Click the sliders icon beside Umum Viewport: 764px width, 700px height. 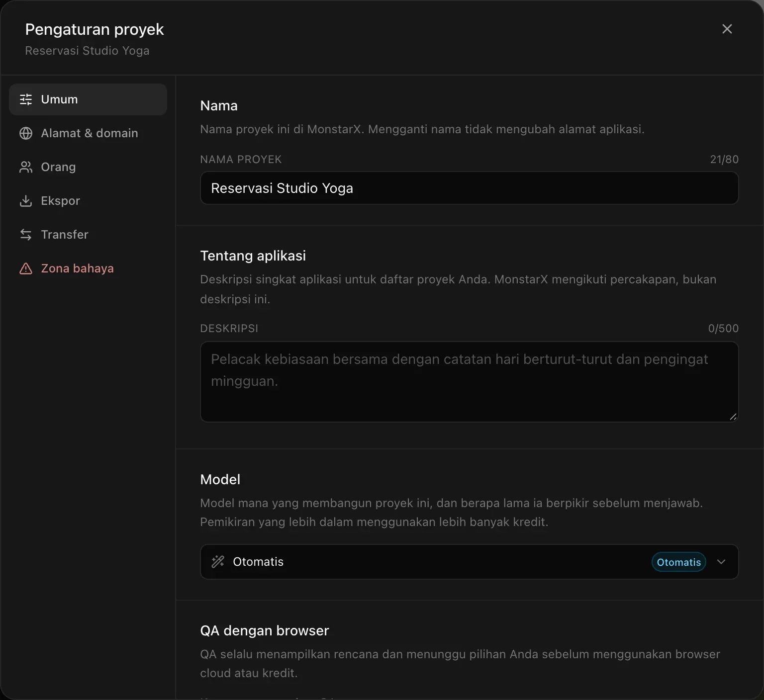tap(26, 99)
